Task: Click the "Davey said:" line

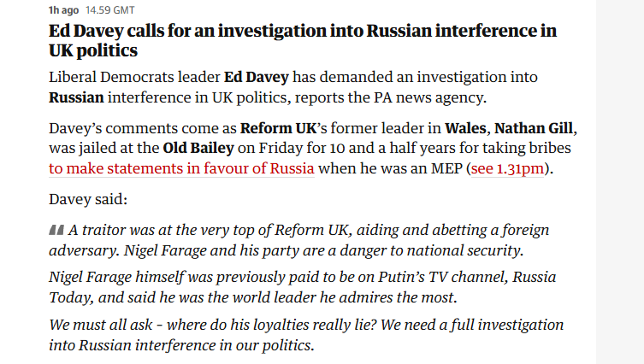Action: point(88,199)
